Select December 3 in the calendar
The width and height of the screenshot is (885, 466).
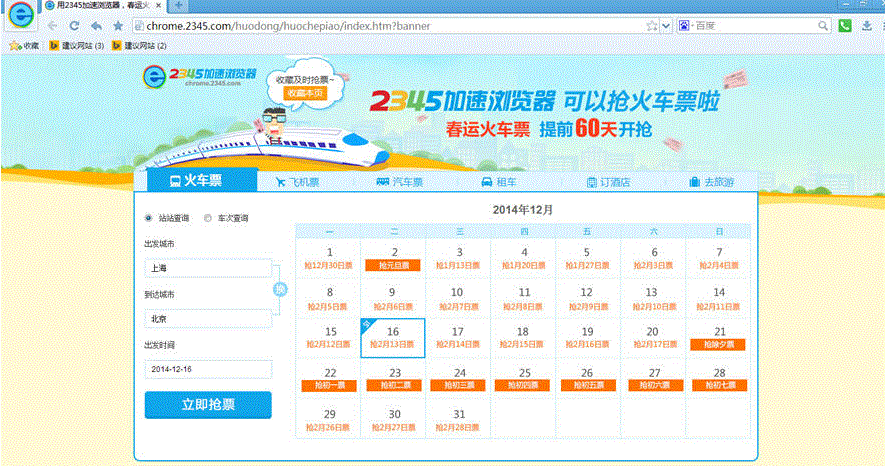[x=458, y=258]
